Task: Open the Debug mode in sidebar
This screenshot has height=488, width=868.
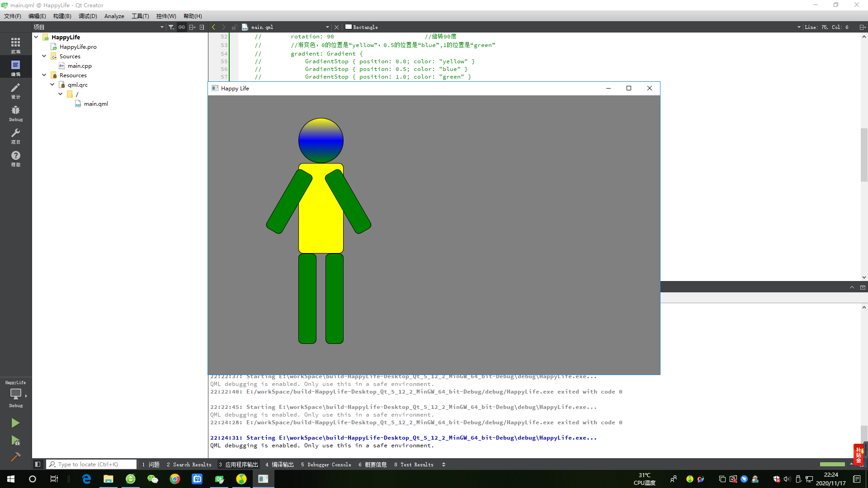Action: click(15, 113)
